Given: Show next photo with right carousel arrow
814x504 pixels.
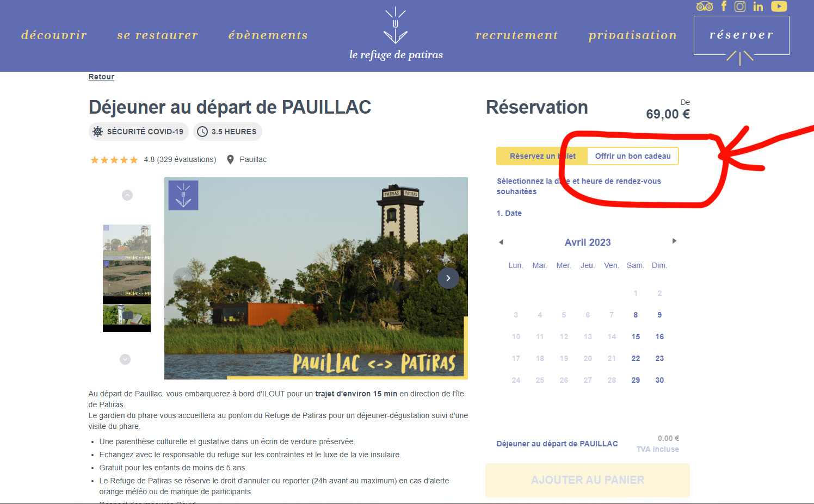Looking at the screenshot, I should click(x=448, y=278).
